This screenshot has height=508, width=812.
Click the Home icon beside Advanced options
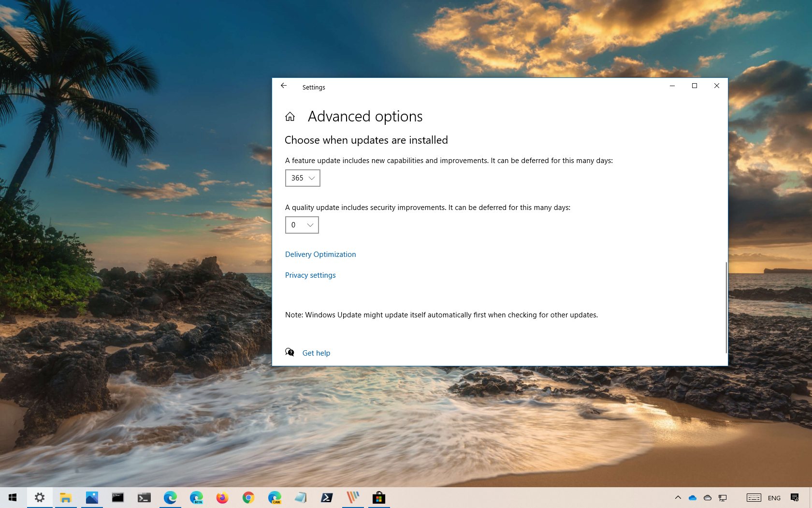290,117
